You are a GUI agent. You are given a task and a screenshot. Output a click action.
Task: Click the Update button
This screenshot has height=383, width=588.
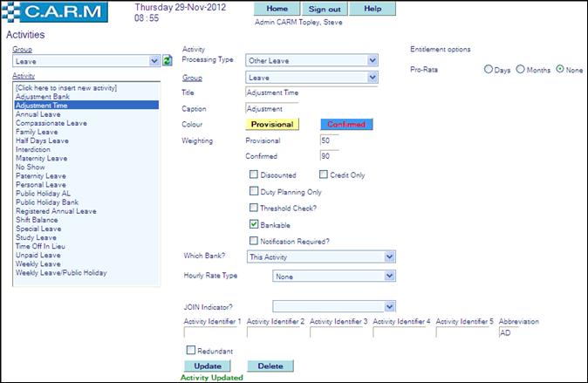click(x=208, y=366)
